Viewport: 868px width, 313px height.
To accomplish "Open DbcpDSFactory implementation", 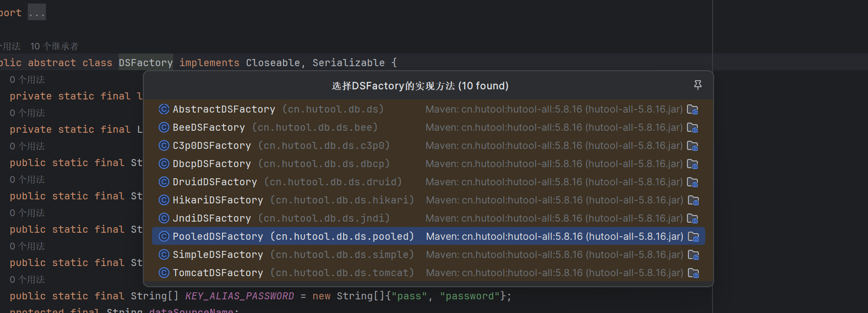I will [428, 164].
